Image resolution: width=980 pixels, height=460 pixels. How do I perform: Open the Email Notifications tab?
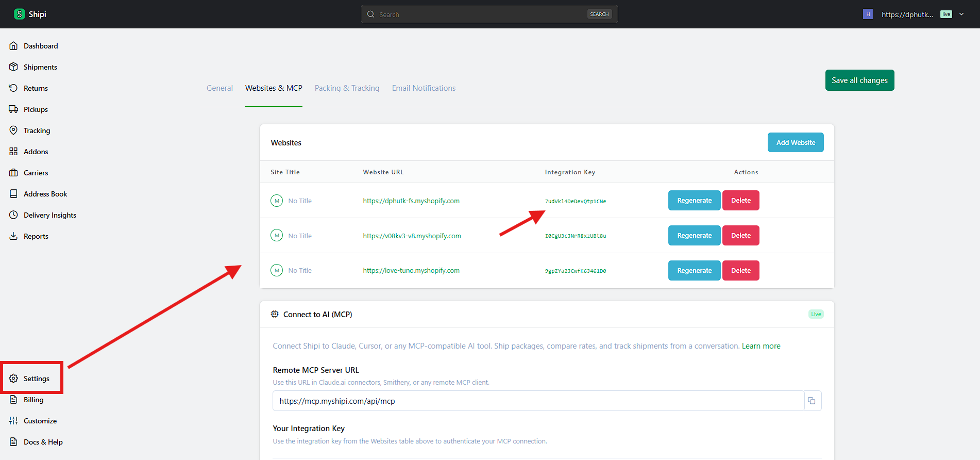click(x=424, y=88)
